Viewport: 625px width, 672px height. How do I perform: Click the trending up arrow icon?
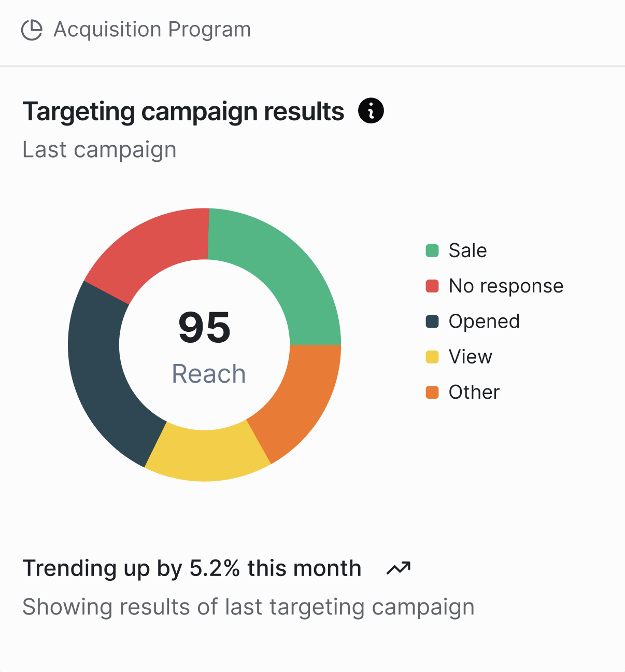(399, 568)
